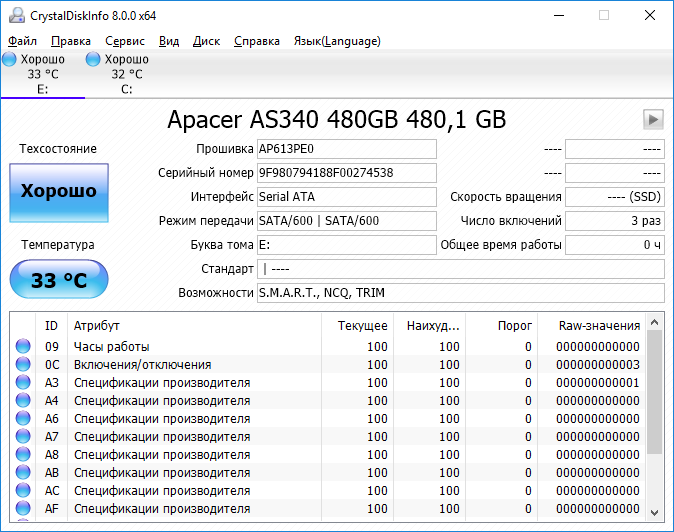This screenshot has height=532, width=674.
Task: Click the status orb of attribute AF
Action: tap(23, 509)
